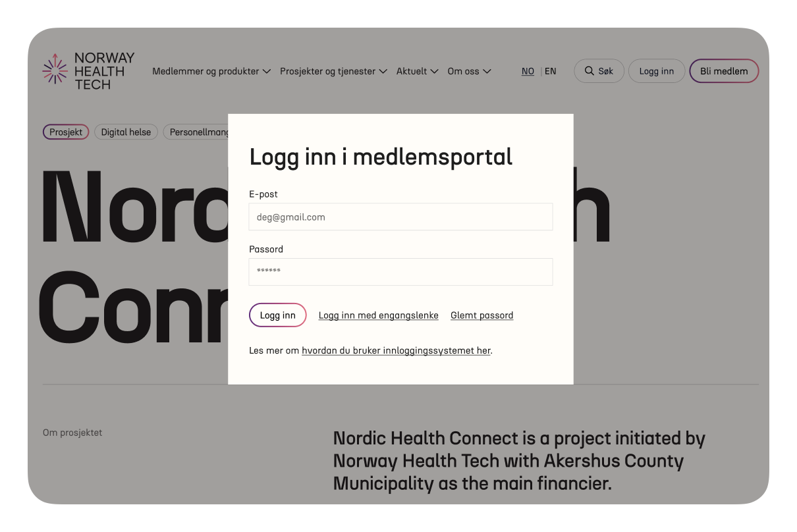Open the Om oss dropdown menu
Image resolution: width=797 pixels, height=532 pixels.
pos(469,71)
